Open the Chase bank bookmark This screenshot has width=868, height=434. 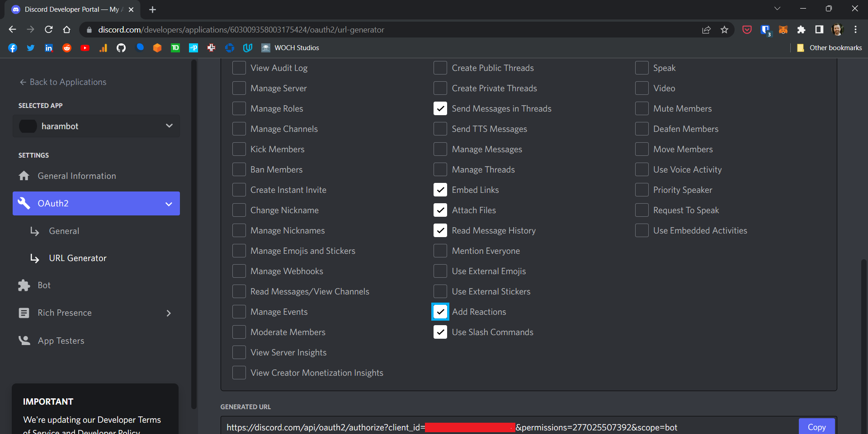[x=230, y=48]
